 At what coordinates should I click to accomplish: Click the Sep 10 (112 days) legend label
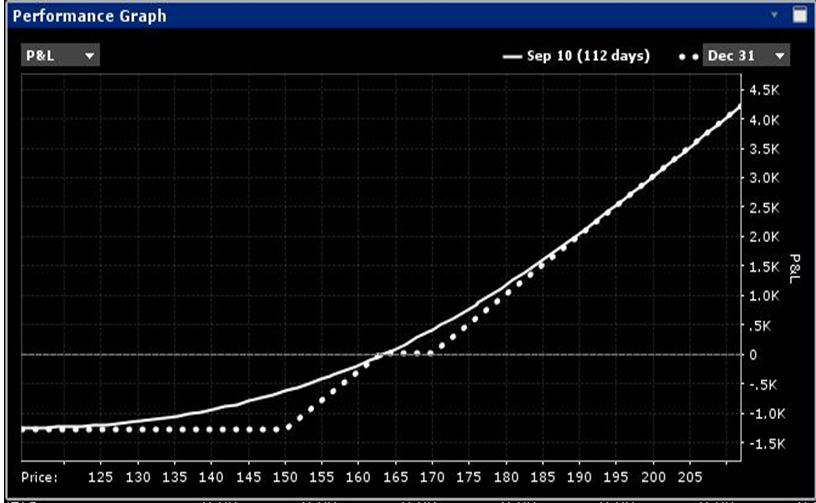pos(588,56)
